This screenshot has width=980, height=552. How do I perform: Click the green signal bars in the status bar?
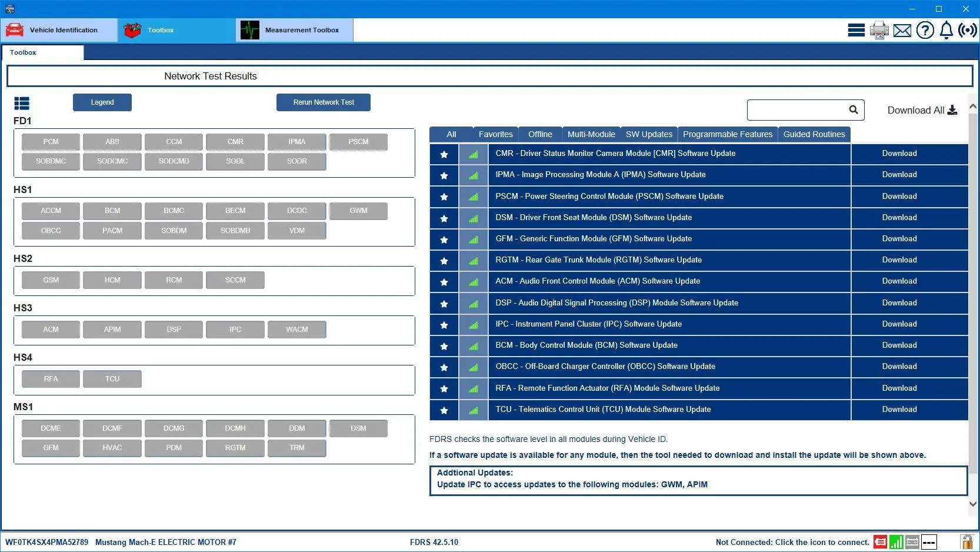[896, 542]
